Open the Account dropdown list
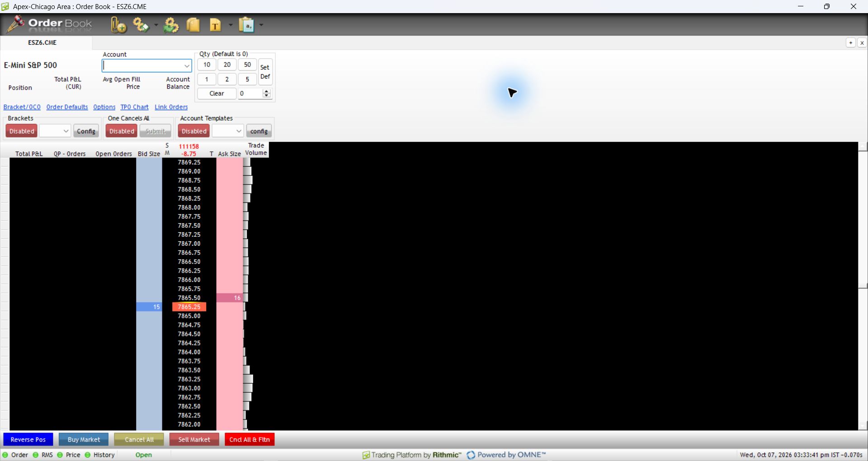The height and width of the screenshot is (461, 868). point(186,66)
